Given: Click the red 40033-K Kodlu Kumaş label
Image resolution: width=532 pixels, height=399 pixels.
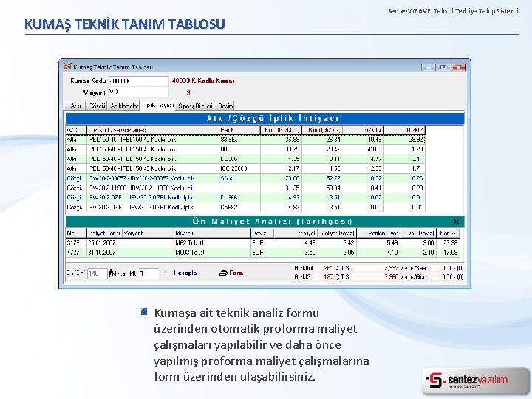Looking at the screenshot, I should [203, 81].
